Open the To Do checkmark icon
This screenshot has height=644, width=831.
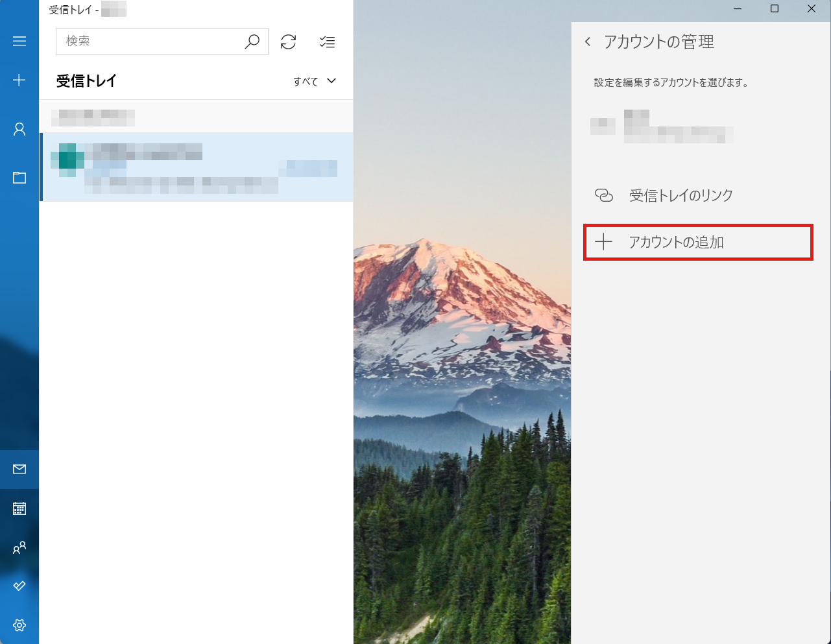[19, 586]
